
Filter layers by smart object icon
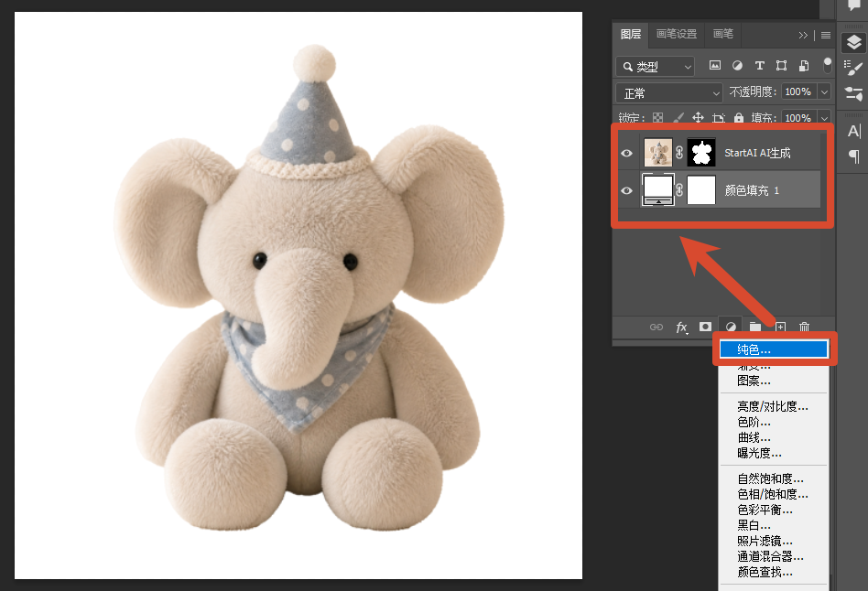tap(804, 66)
